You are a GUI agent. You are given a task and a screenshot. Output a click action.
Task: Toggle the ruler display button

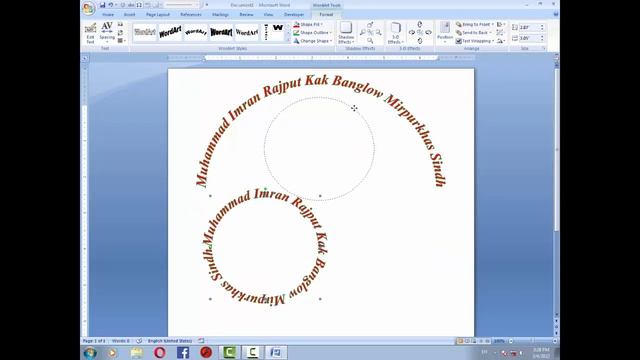coord(556,58)
